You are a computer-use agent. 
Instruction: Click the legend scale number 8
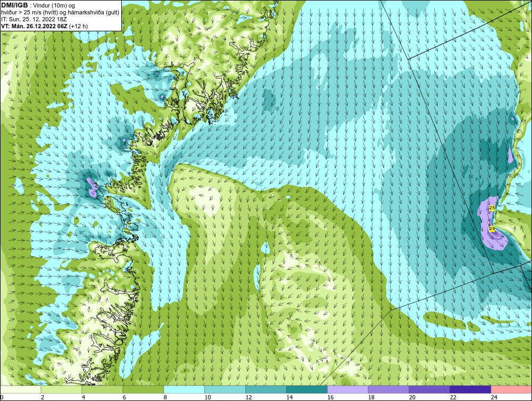[x=165, y=397]
